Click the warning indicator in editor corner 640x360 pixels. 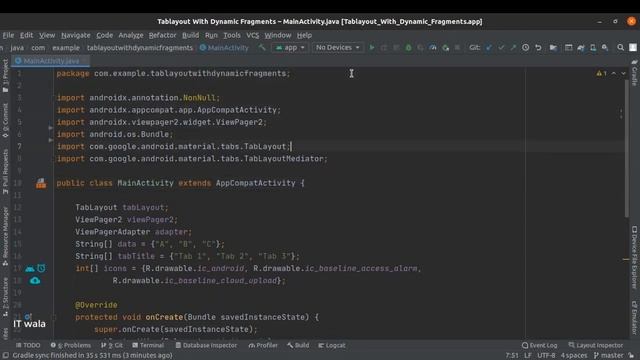point(601,73)
